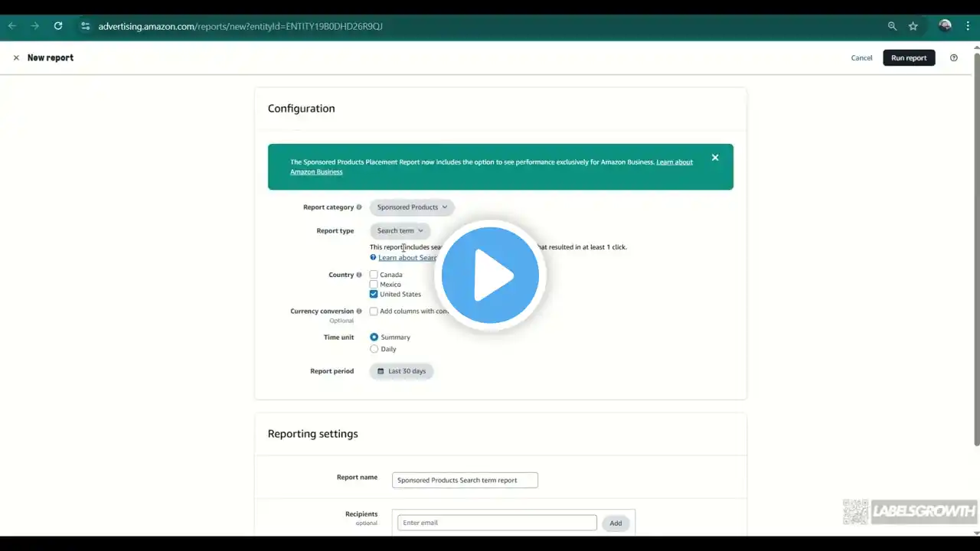Play the video with the center play button
Viewport: 980px width, 551px height.
click(x=490, y=275)
